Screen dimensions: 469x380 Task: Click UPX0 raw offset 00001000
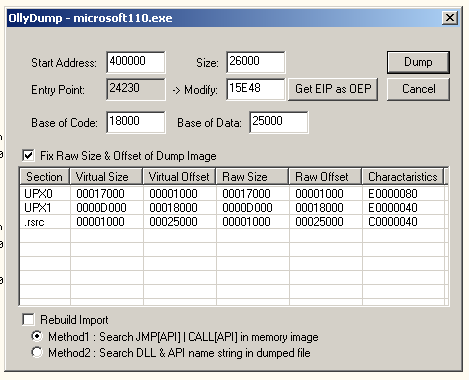tap(319, 194)
